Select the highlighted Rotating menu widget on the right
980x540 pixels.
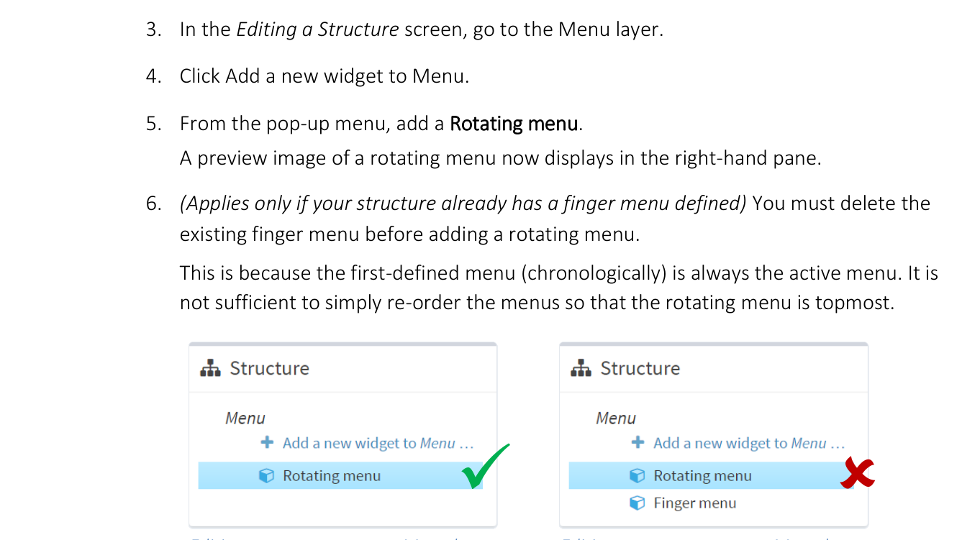[x=703, y=475]
